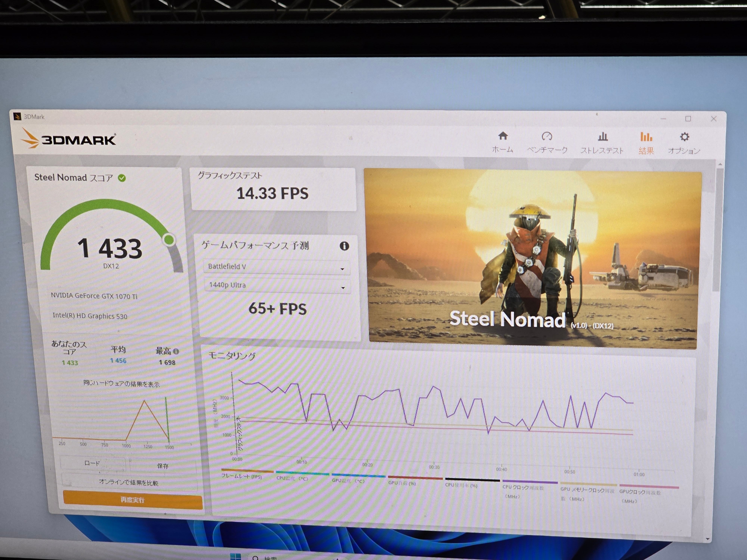Open the Stress Test (ストレステスト) icon

pos(603,137)
